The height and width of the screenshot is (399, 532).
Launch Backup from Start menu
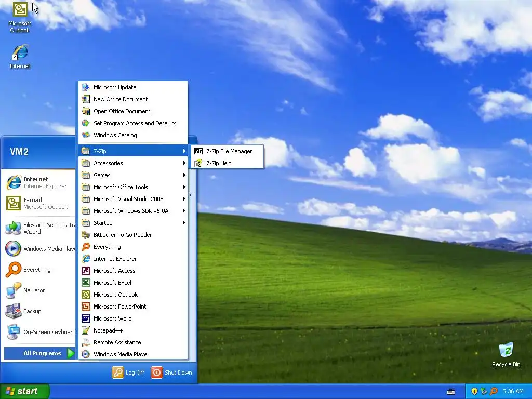coord(39,311)
